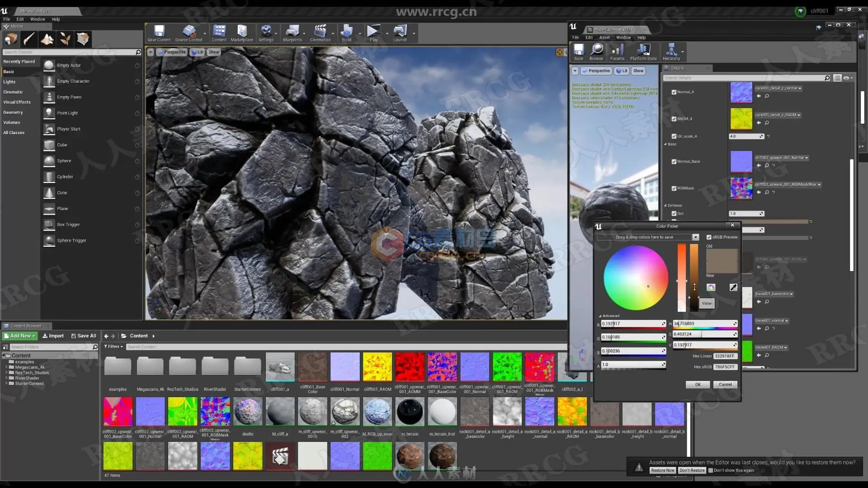Viewport: 868px width, 488px height.
Task: Click the color wheel in Color Picker
Action: coord(636,278)
